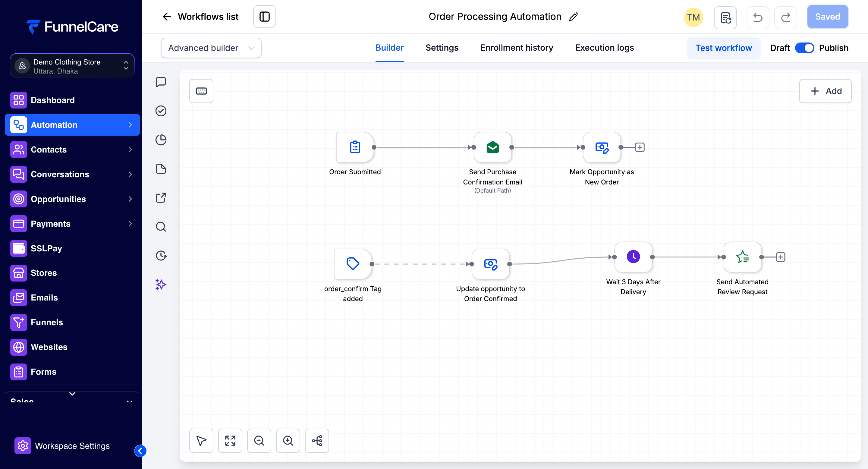
Task: Toggle the Draft/Publish switch
Action: point(805,48)
